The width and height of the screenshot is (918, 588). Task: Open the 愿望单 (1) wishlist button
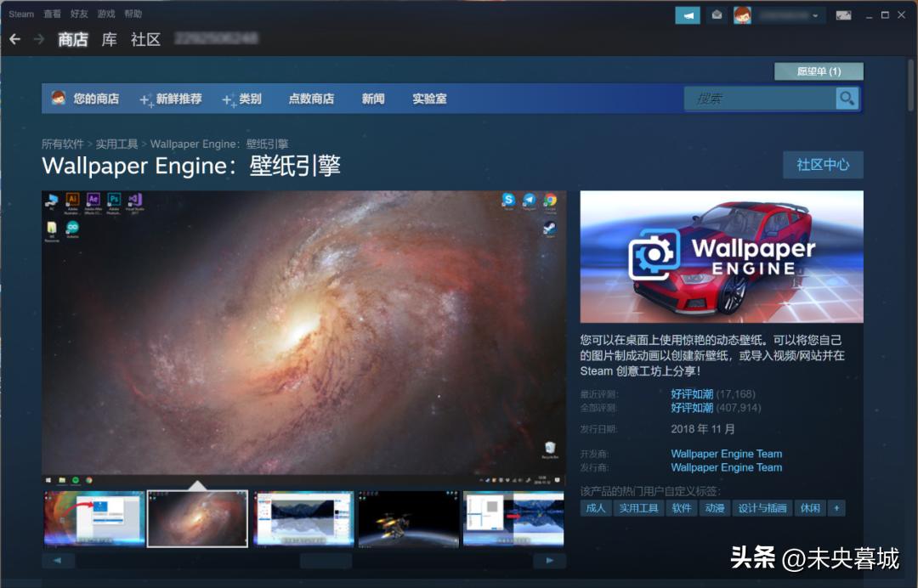[x=819, y=71]
